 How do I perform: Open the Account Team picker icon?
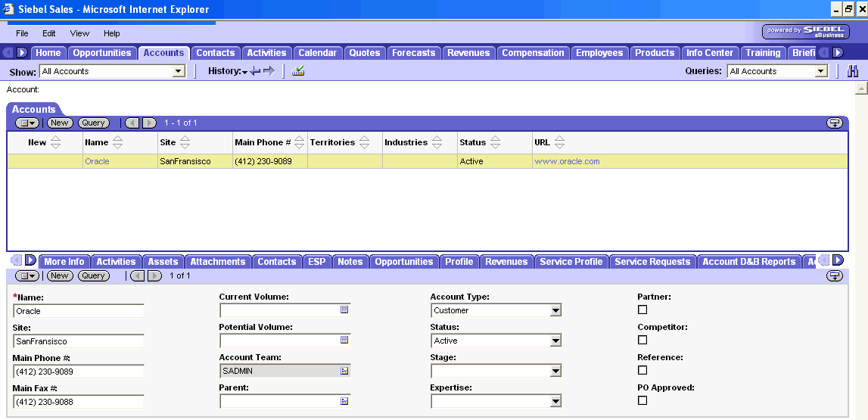(344, 371)
